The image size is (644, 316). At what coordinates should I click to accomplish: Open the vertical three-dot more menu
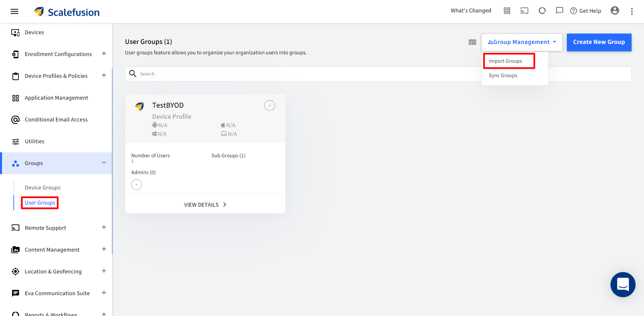point(632,11)
